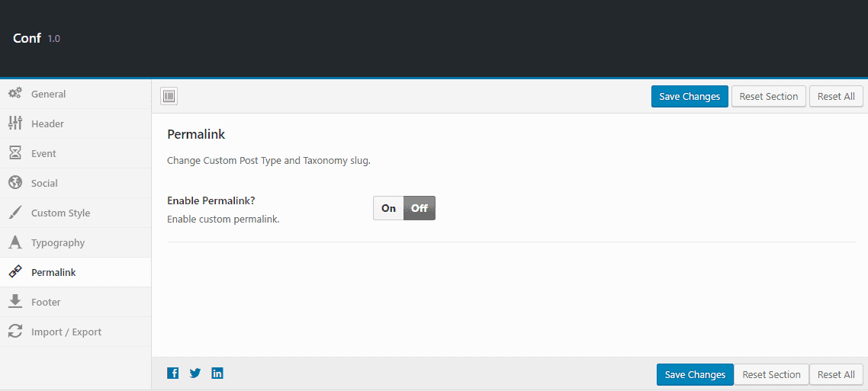Click the Event hourglass icon

point(14,153)
